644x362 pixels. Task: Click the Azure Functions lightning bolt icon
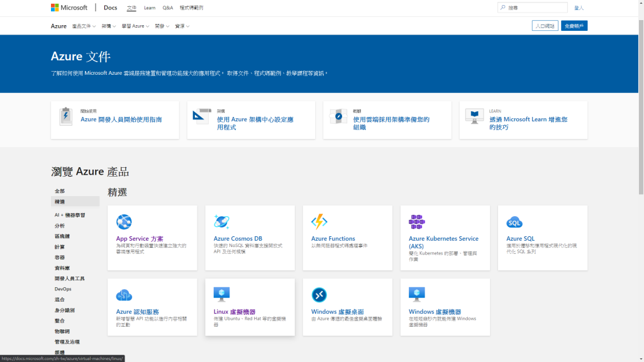pos(319,222)
